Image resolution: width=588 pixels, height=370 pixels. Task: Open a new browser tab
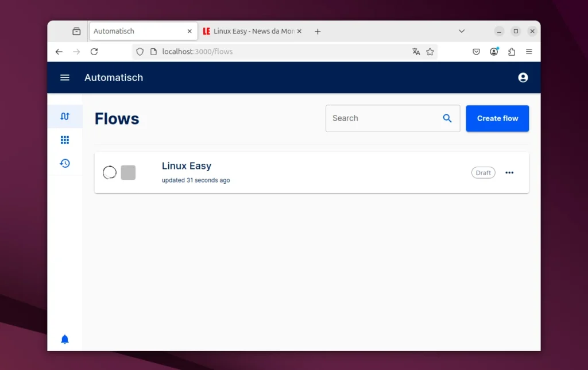318,31
